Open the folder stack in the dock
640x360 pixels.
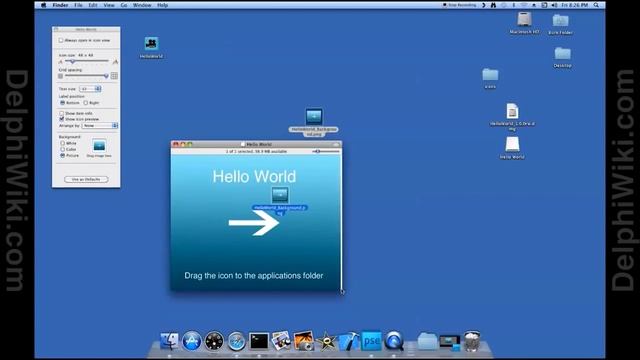(x=427, y=341)
